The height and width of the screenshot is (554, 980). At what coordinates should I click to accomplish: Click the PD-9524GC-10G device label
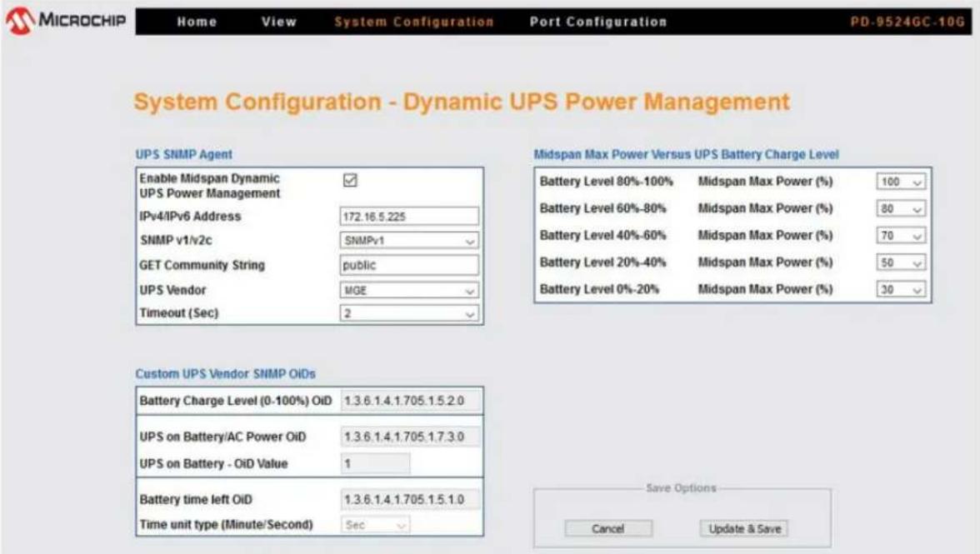coord(907,22)
